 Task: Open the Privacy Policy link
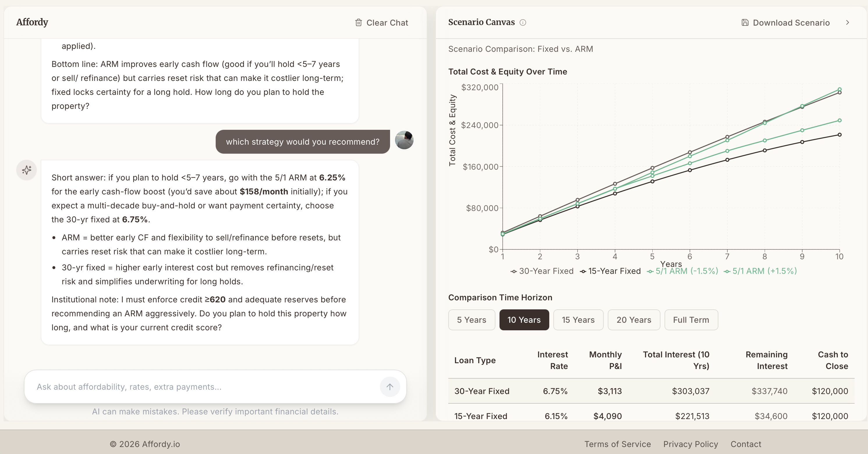pyautogui.click(x=690, y=444)
